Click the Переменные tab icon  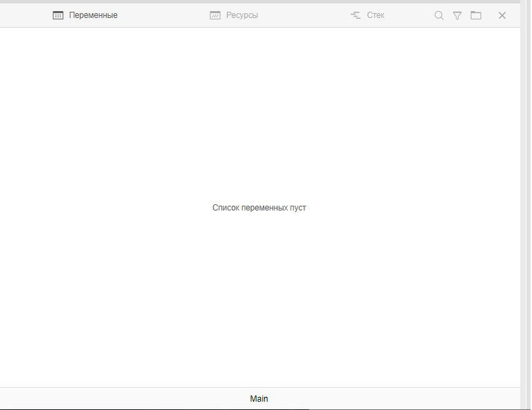[58, 15]
